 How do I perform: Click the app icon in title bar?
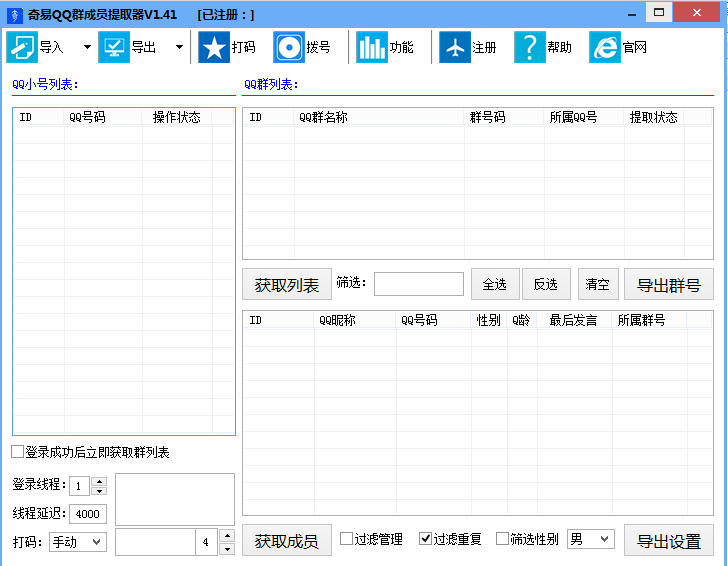coord(14,15)
